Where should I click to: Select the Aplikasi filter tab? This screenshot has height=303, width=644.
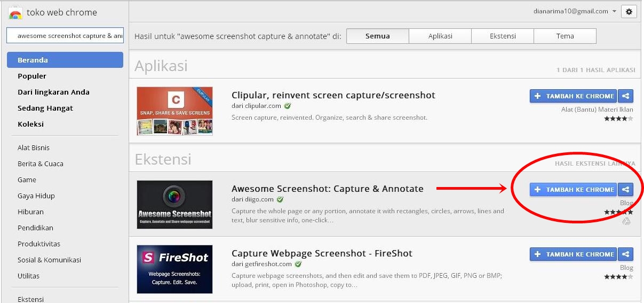(x=440, y=36)
